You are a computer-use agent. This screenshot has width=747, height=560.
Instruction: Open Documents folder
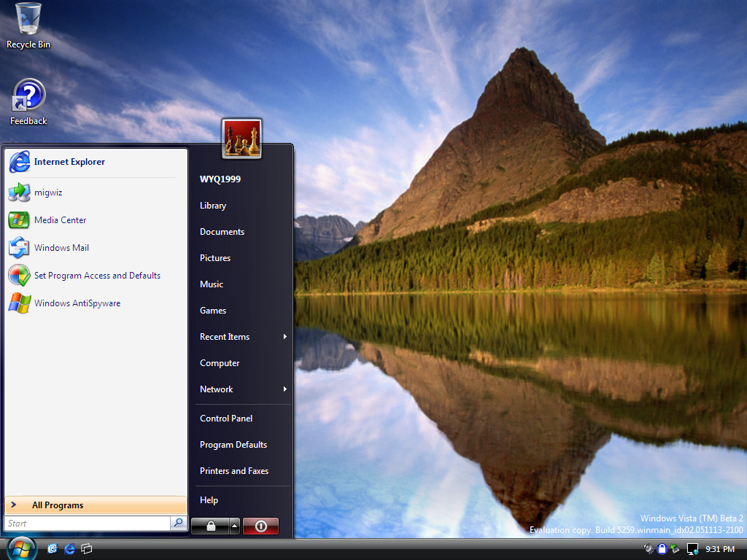(222, 232)
